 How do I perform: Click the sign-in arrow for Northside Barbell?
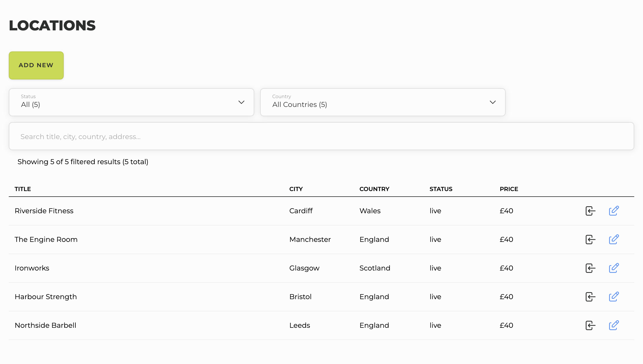[x=590, y=325]
